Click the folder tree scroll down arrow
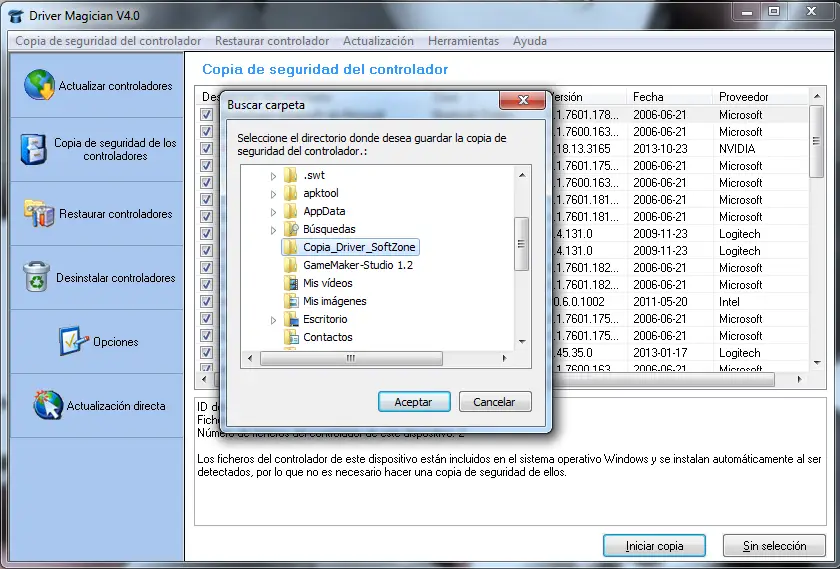Image resolution: width=840 pixels, height=569 pixels. click(522, 341)
